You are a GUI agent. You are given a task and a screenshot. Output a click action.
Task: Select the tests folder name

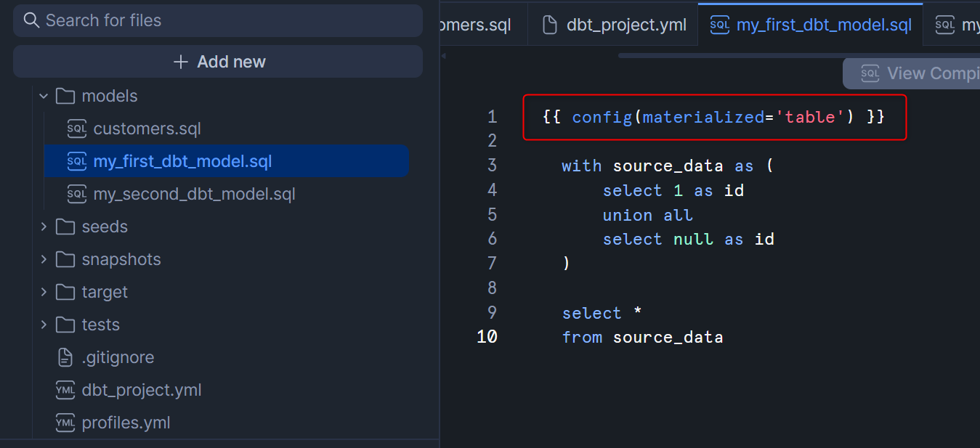(x=101, y=325)
